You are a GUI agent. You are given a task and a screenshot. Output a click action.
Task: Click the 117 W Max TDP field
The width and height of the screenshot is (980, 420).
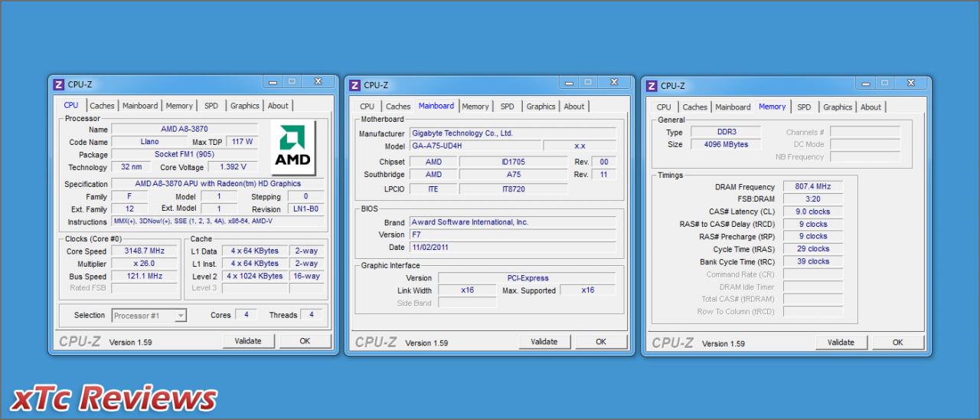click(243, 142)
